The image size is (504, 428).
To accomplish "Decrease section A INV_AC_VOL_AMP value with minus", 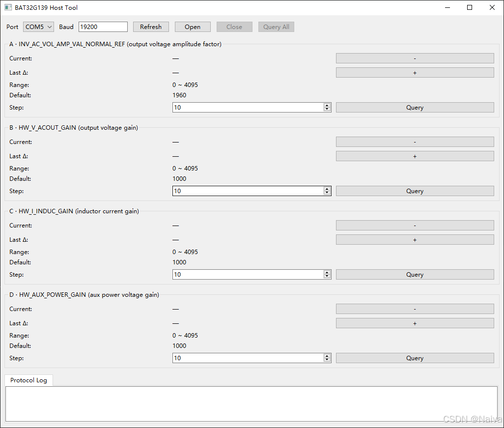I will pyautogui.click(x=415, y=58).
